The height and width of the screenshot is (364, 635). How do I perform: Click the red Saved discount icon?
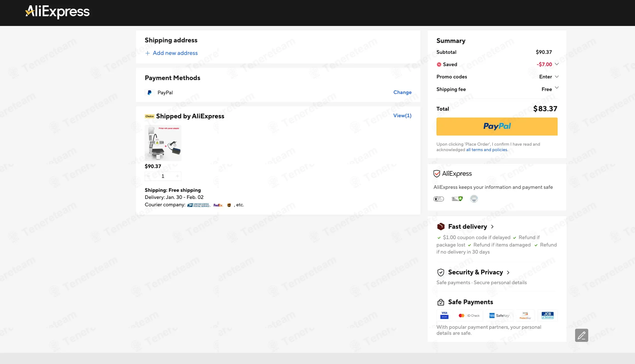(x=439, y=64)
